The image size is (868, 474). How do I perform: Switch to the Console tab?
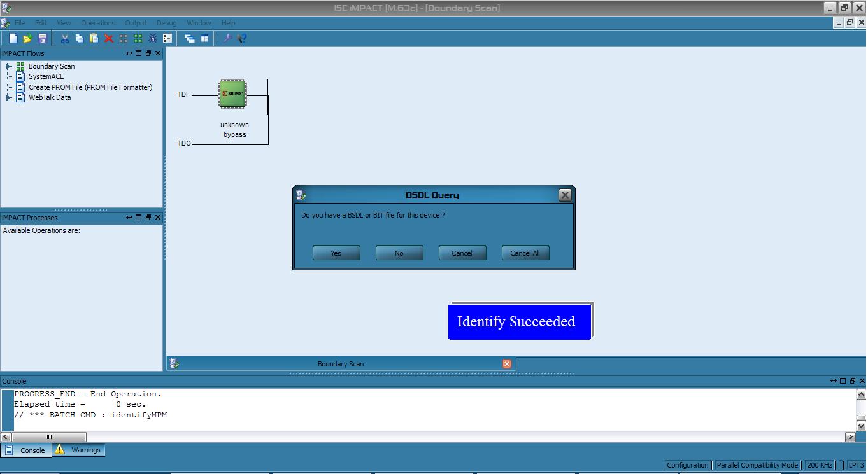[26, 450]
